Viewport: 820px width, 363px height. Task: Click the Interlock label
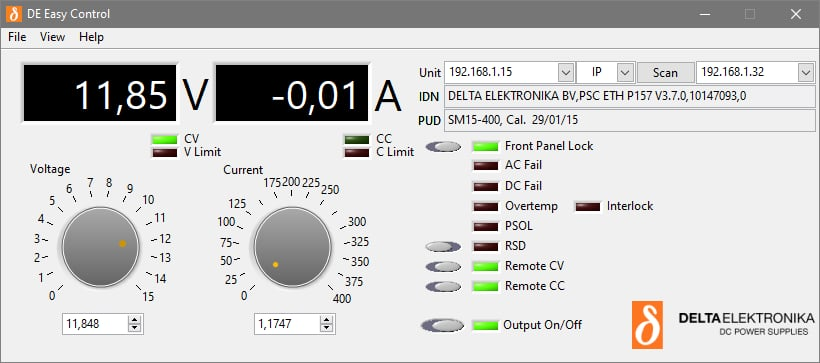630,206
